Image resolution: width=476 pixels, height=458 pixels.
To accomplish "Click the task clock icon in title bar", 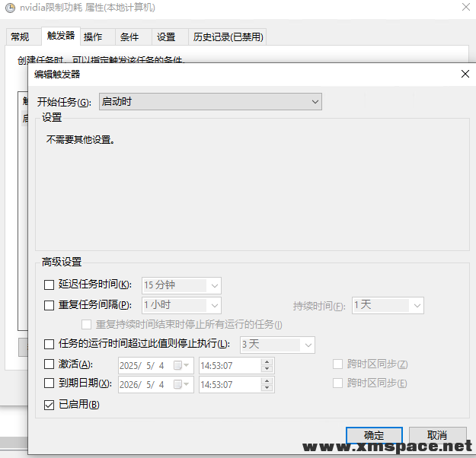I will point(10,8).
